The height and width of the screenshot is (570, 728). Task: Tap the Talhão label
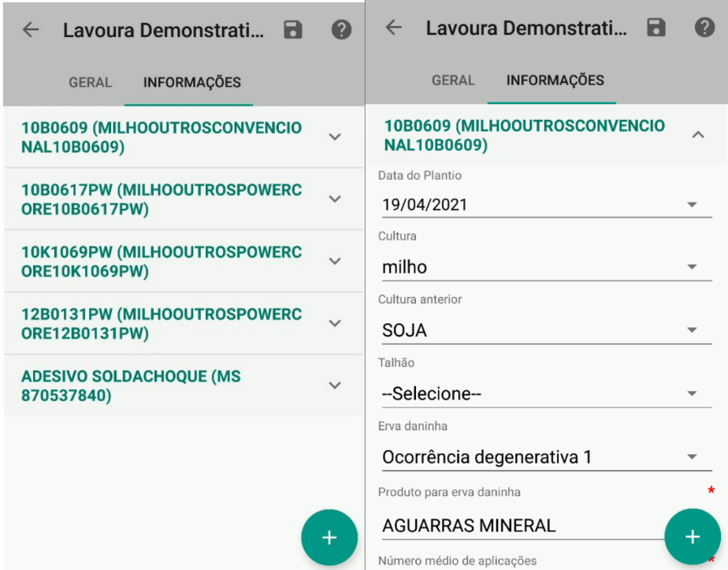click(x=396, y=363)
